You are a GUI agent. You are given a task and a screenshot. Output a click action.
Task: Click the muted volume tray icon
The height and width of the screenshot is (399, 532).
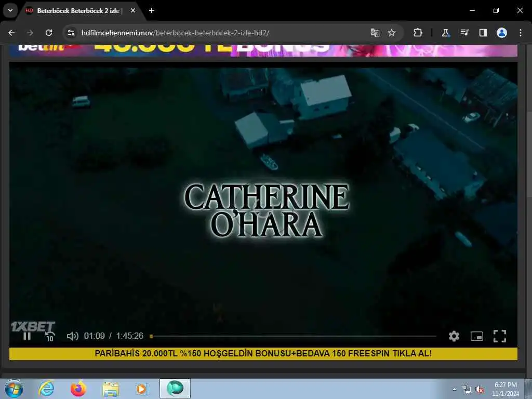tap(480, 389)
